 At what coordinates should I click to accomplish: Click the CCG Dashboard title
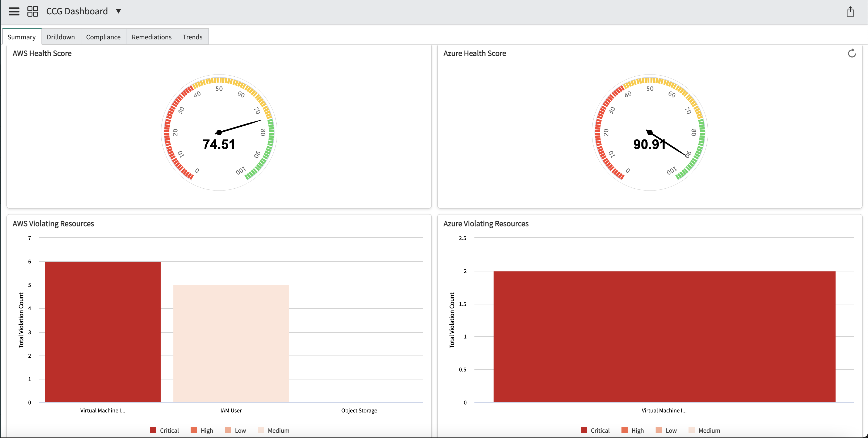[x=77, y=11]
